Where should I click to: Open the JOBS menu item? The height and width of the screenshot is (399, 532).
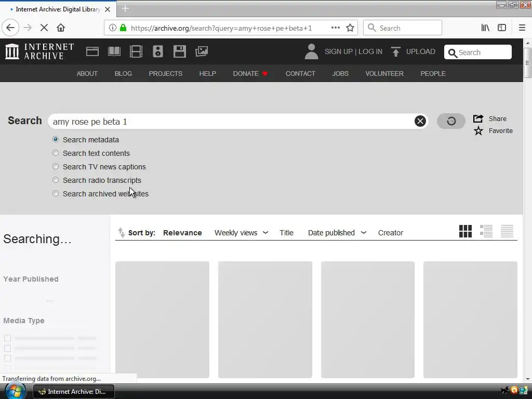340,74
